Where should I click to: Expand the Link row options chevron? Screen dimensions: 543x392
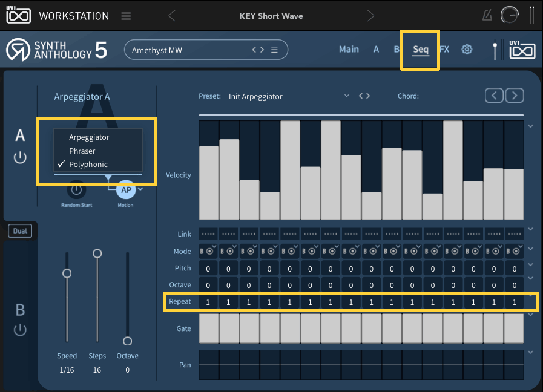coord(530,229)
